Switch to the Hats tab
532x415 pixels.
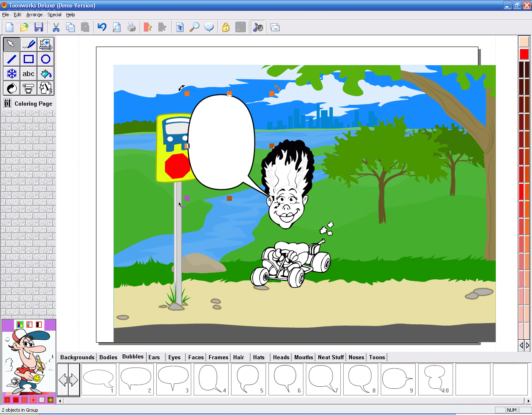[x=259, y=357]
